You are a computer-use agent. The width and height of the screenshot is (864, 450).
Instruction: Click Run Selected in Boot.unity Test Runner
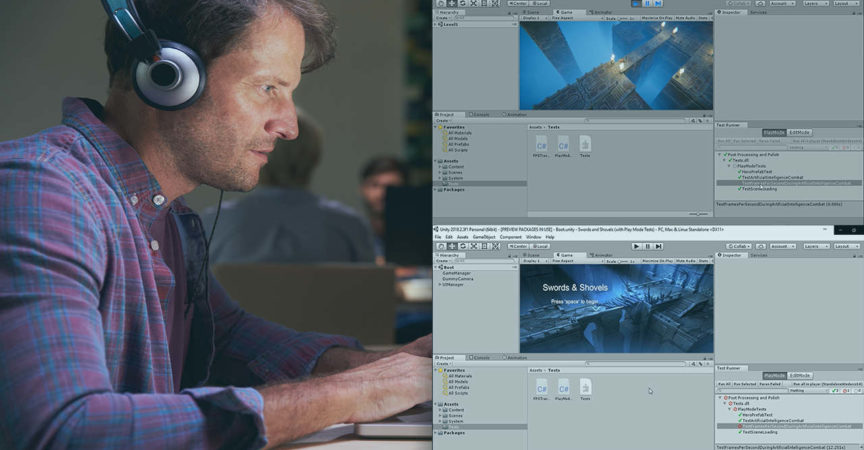click(x=745, y=384)
